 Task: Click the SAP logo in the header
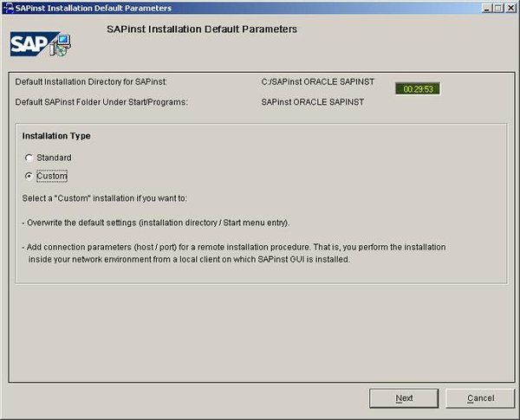click(x=28, y=43)
